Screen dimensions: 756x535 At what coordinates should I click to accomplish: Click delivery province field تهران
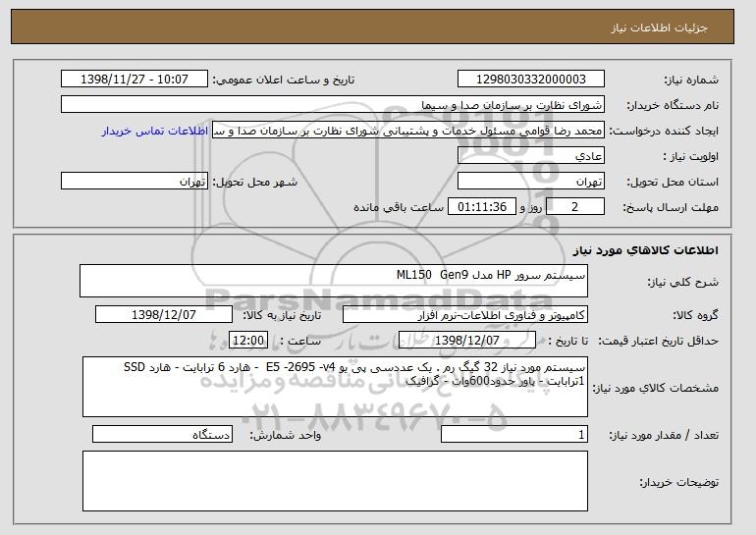531,182
